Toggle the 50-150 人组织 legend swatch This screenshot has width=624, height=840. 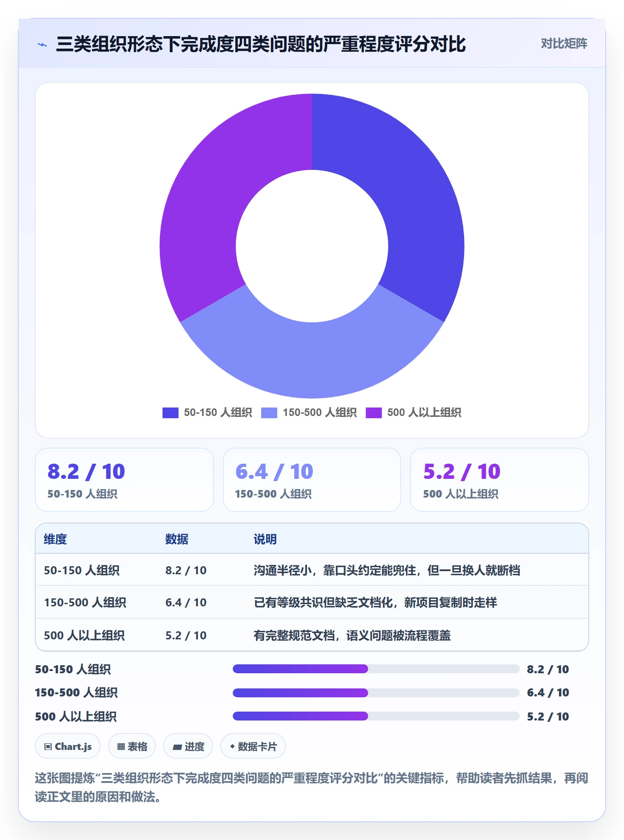coord(170,413)
